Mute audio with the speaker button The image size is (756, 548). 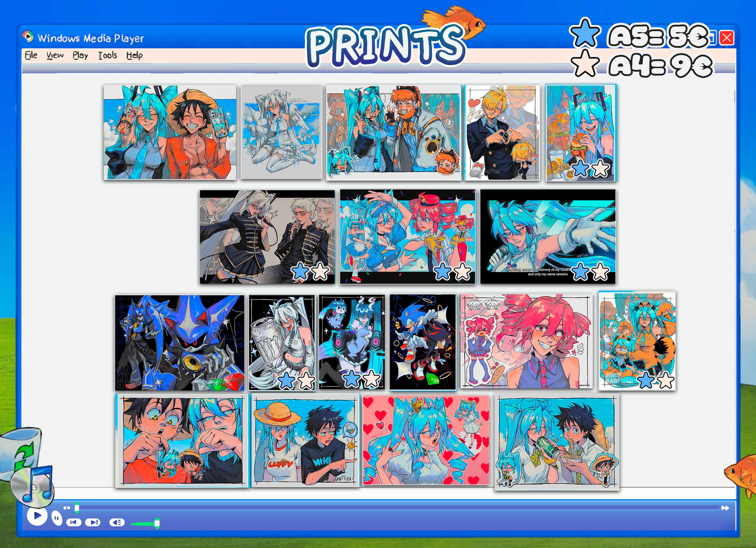(x=117, y=522)
